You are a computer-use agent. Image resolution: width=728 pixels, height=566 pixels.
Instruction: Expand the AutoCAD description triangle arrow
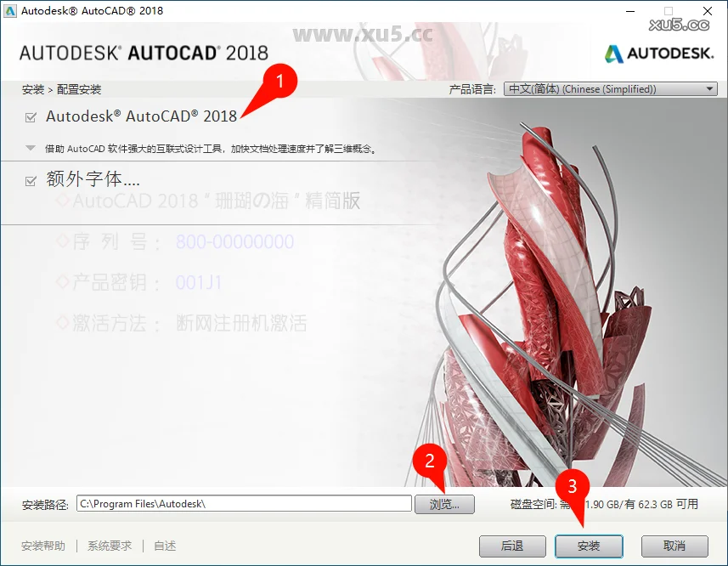[x=31, y=148]
